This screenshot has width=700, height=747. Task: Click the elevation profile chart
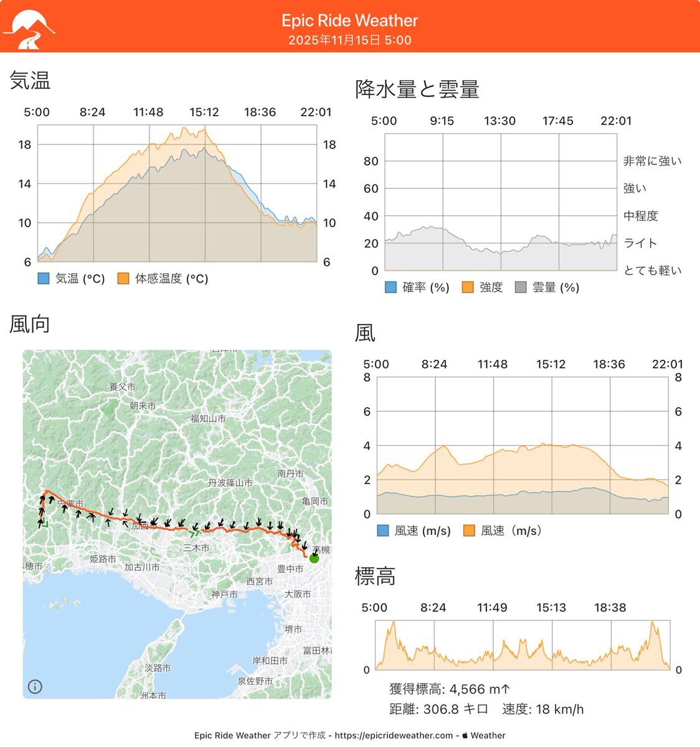point(523,645)
